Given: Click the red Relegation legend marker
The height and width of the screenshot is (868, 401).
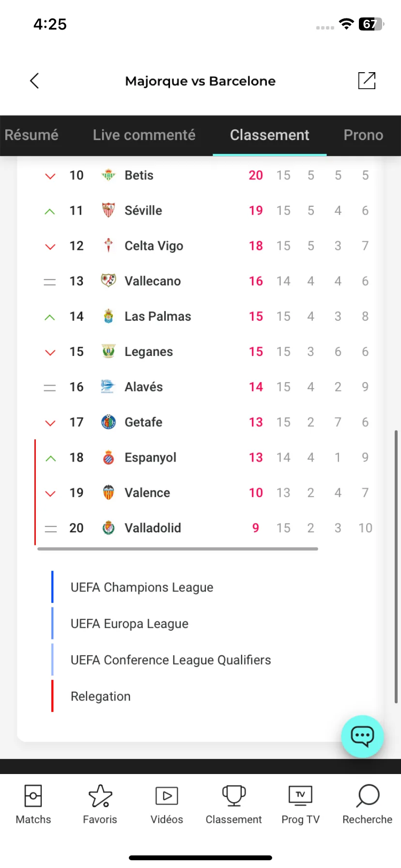Looking at the screenshot, I should tap(52, 696).
